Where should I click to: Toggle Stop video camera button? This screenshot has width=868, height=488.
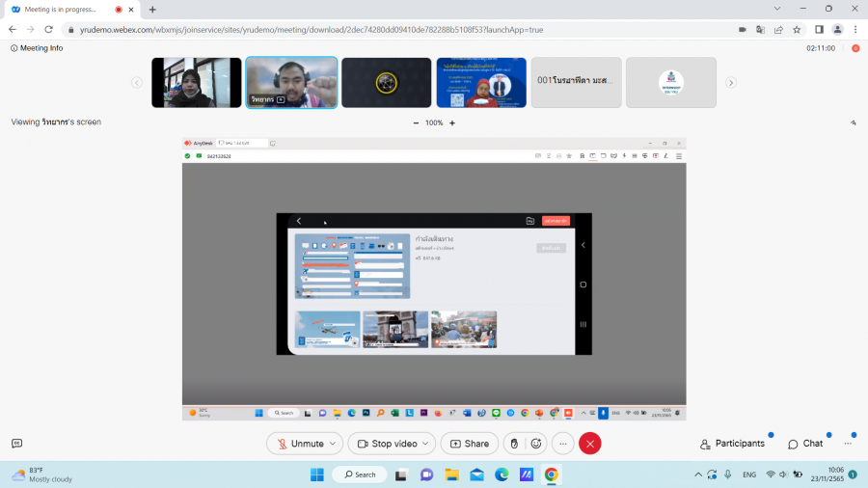[385, 444]
